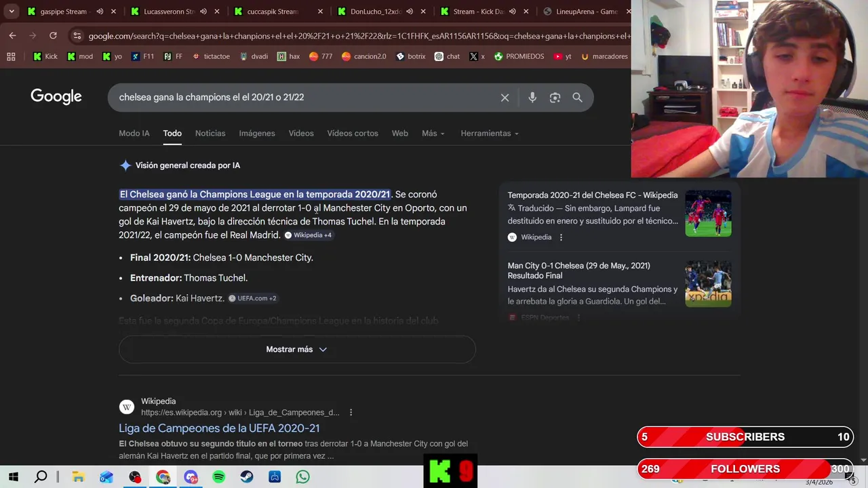Click the Man City match thumbnail
This screenshot has width=868, height=488.
[x=708, y=284]
